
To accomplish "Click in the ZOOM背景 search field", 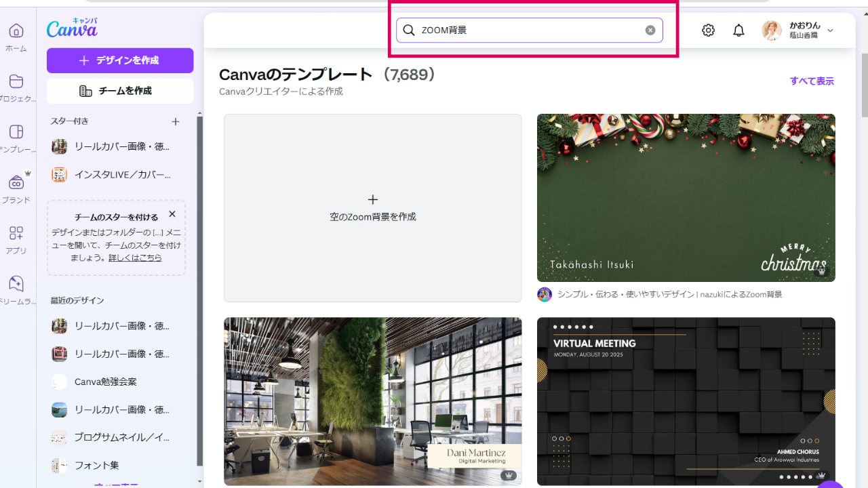I will click(x=529, y=30).
